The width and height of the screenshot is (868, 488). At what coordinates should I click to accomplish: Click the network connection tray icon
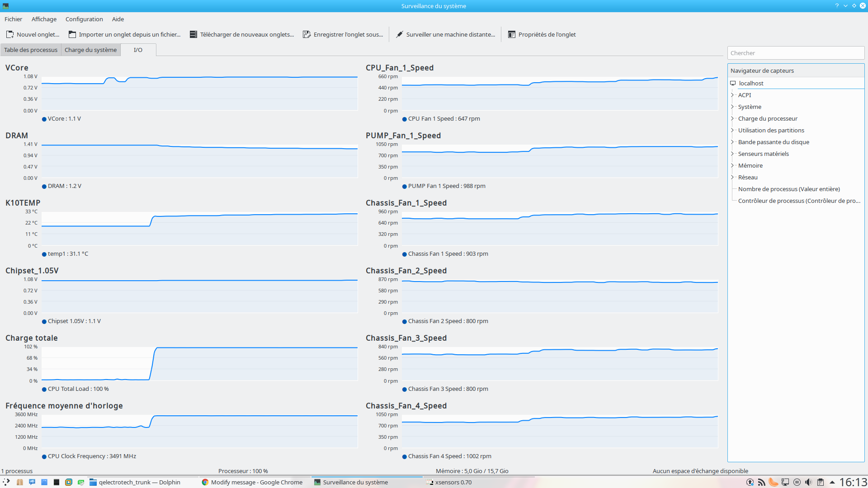pos(785,482)
